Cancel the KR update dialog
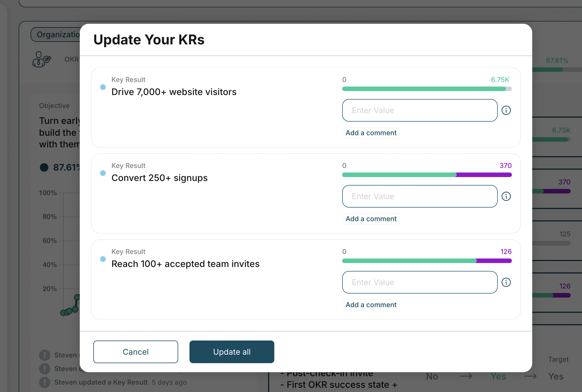Viewport: 582px width, 392px height. pos(136,352)
